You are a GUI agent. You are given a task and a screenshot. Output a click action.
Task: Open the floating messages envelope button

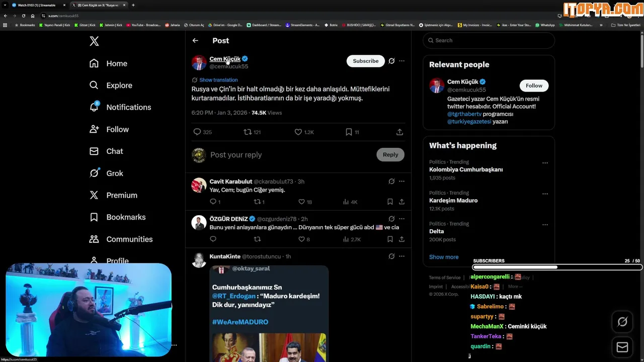[x=622, y=347]
